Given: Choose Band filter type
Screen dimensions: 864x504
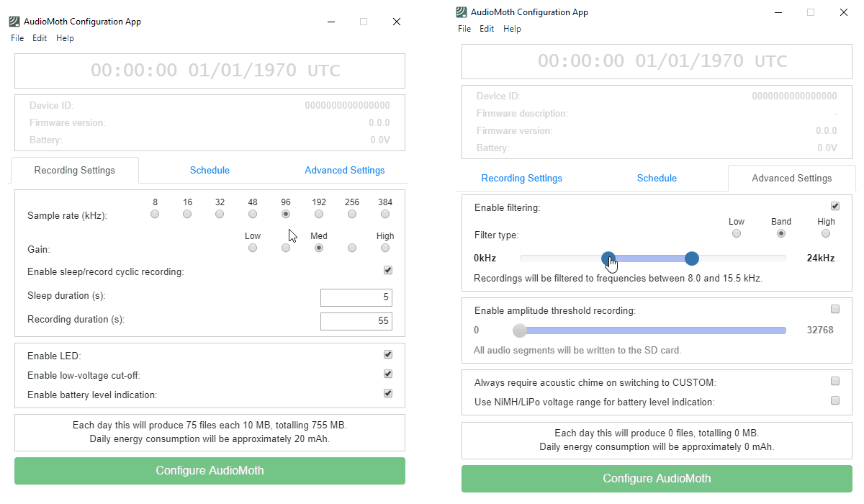Looking at the screenshot, I should point(781,233).
